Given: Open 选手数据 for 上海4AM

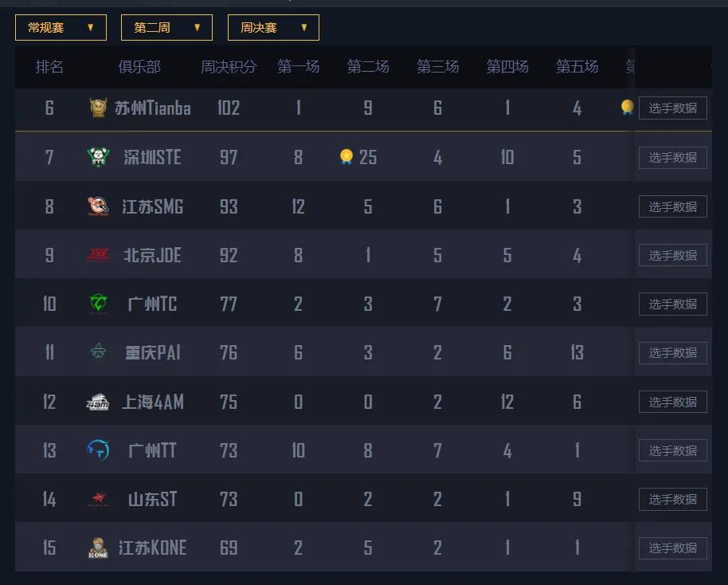Looking at the screenshot, I should click(672, 402).
